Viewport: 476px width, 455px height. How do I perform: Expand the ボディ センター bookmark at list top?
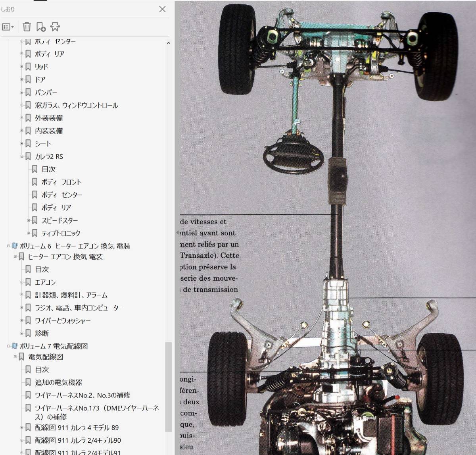(22, 41)
